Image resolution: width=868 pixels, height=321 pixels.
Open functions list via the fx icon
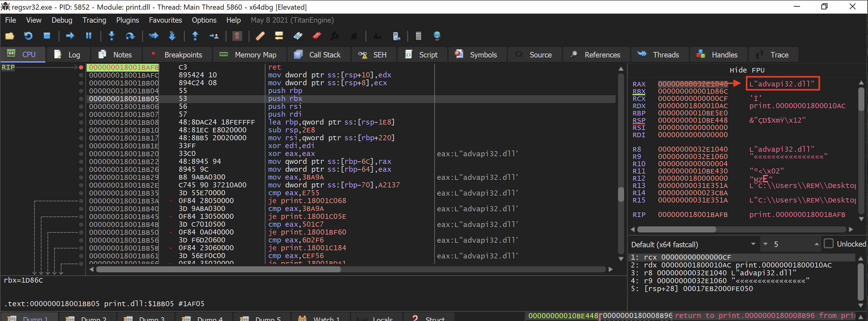pos(335,36)
